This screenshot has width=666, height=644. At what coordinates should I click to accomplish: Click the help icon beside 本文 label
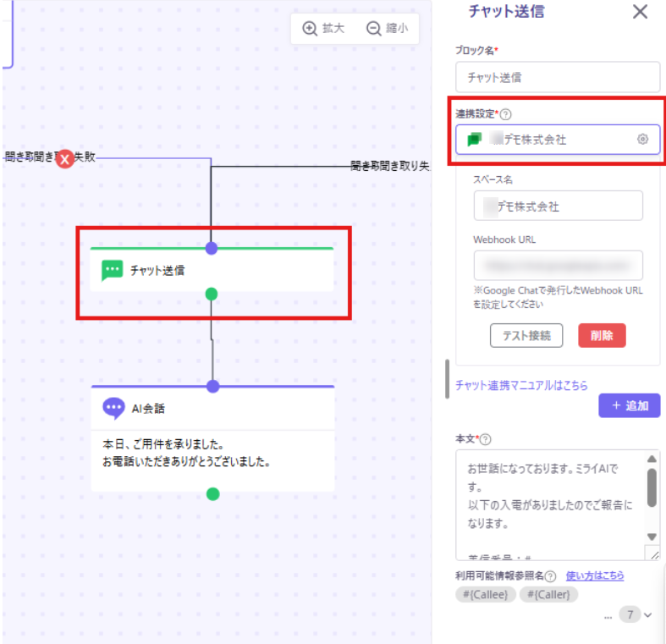tap(486, 439)
